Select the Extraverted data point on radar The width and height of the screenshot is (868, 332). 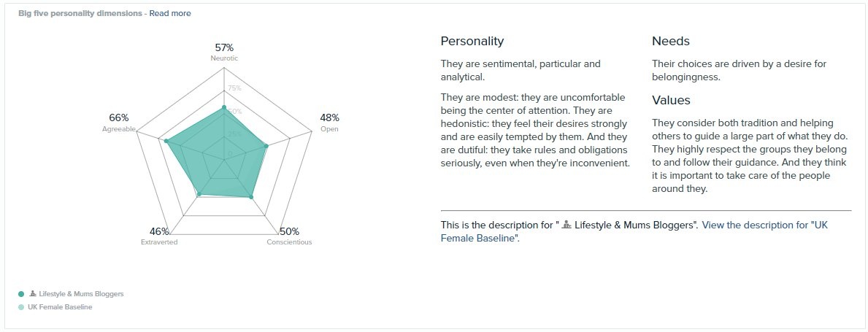click(x=199, y=194)
